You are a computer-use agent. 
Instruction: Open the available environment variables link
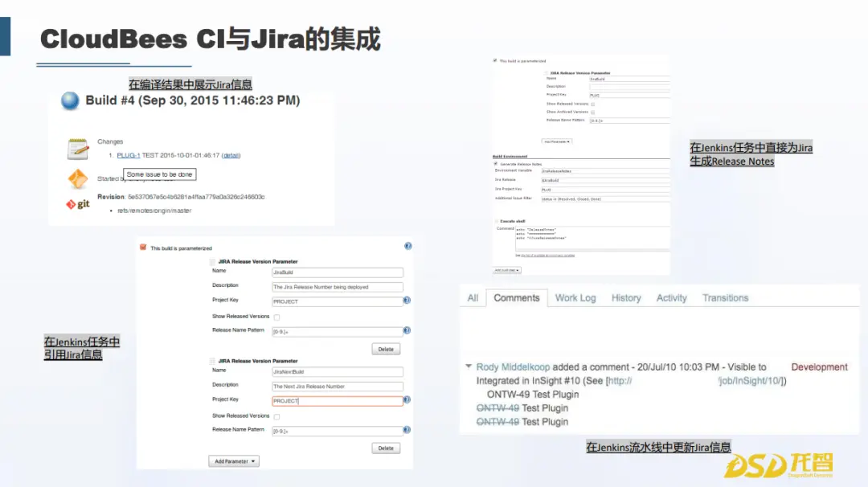pyautogui.click(x=547, y=255)
